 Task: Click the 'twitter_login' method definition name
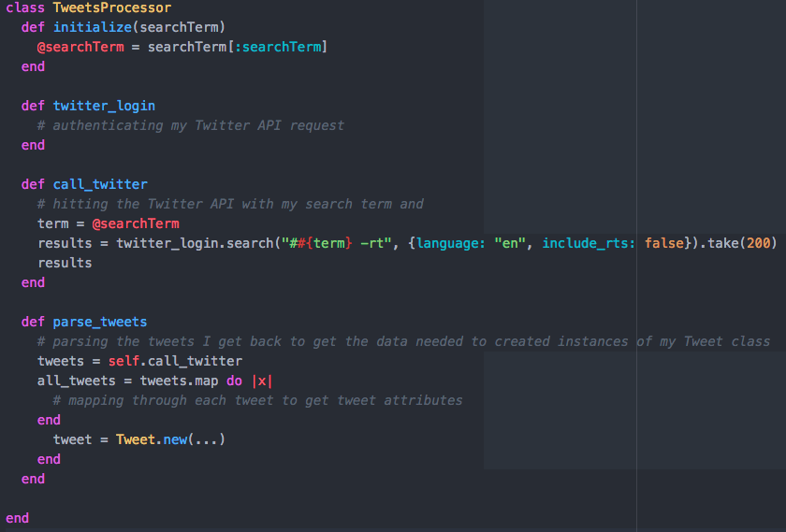(104, 106)
